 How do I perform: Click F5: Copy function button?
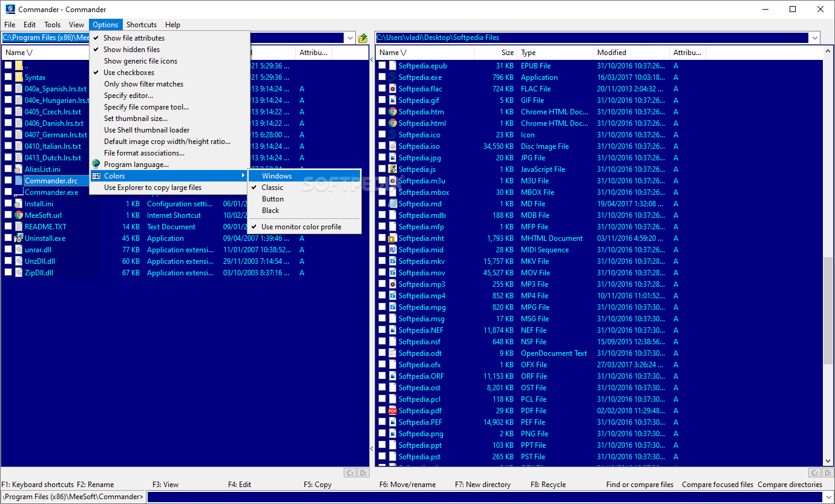318,485
